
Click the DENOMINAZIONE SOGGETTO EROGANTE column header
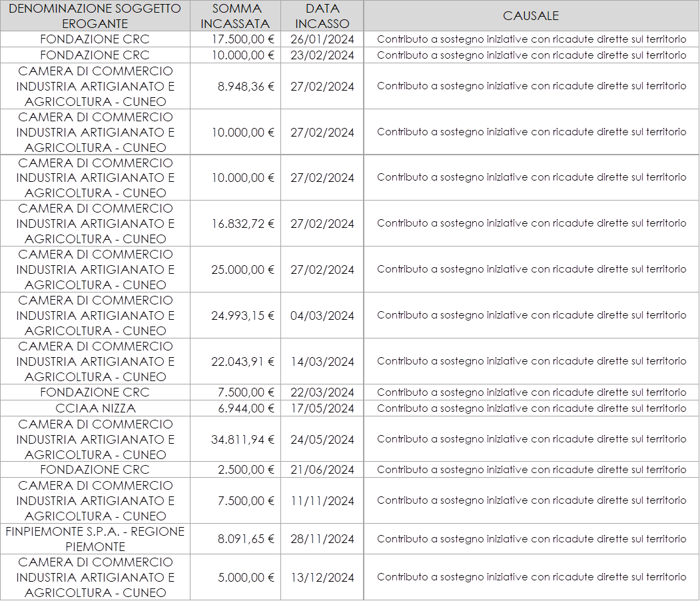point(95,16)
